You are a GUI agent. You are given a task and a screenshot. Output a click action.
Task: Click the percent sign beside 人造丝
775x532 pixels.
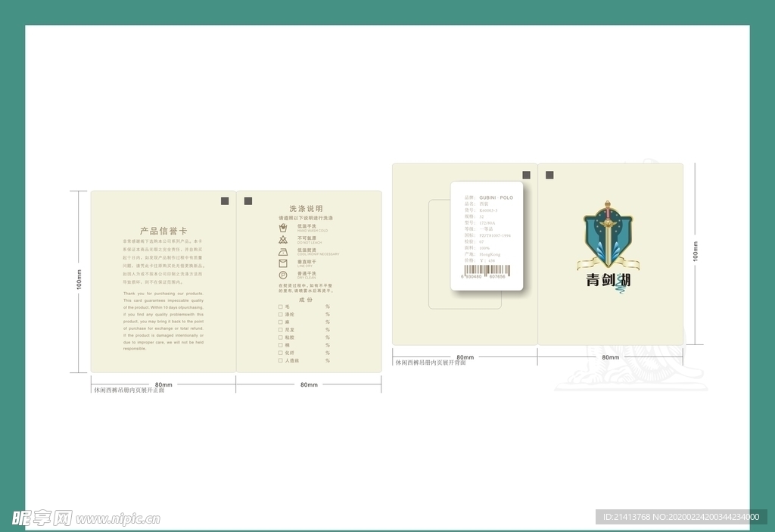[327, 361]
